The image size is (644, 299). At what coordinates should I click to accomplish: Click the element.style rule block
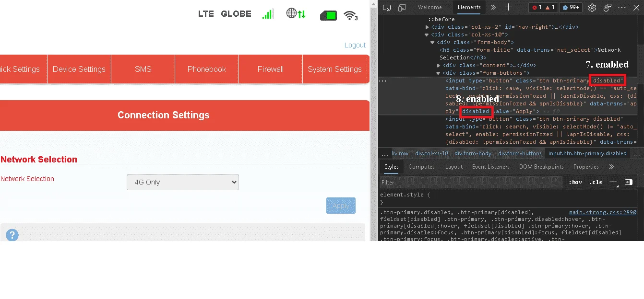point(509,198)
